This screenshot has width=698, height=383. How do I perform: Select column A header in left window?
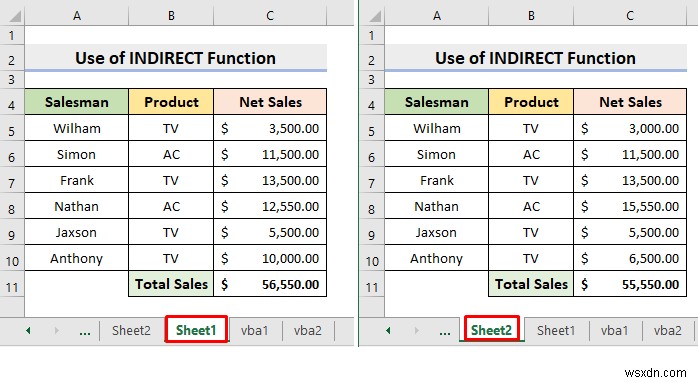(77, 16)
